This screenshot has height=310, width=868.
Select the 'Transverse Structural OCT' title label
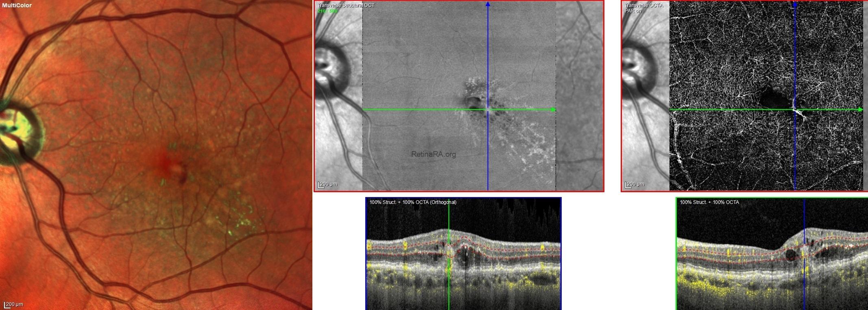[346, 5]
